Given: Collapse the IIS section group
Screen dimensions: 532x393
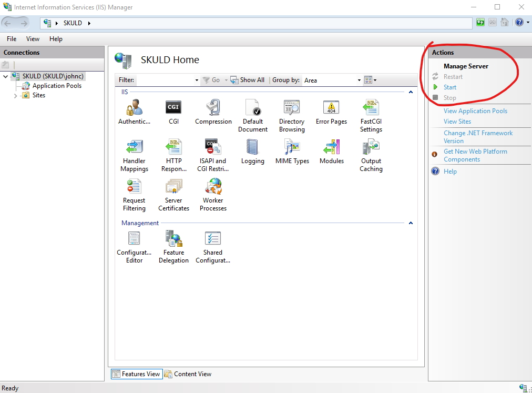Looking at the screenshot, I should (x=411, y=92).
